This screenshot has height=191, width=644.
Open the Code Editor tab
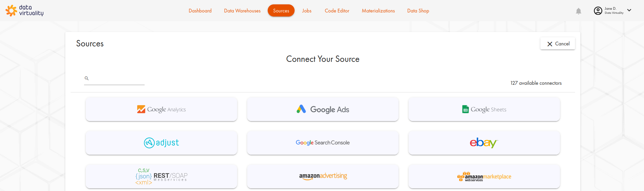coord(337,11)
